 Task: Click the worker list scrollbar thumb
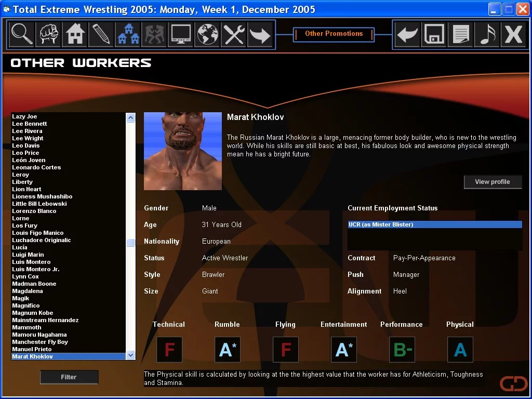(130, 243)
